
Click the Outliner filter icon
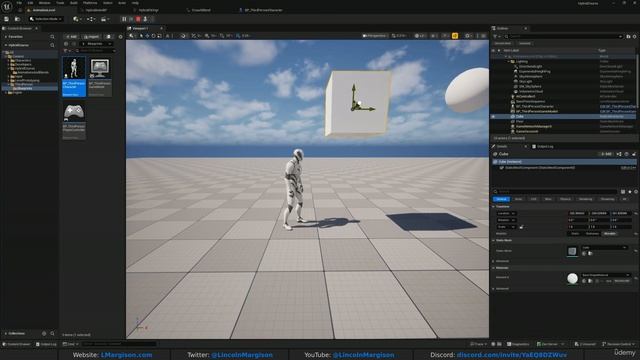(496, 36)
